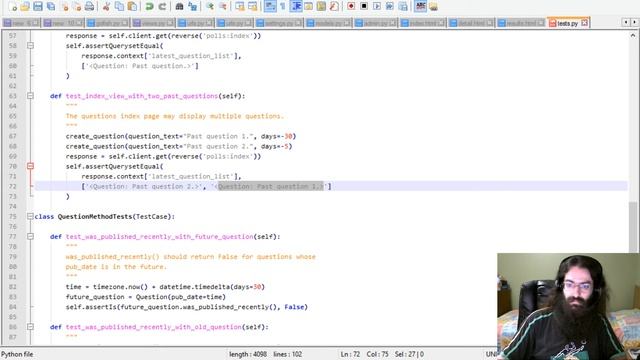Switch to the models.py tab
The image size is (640, 360).
click(x=329, y=23)
